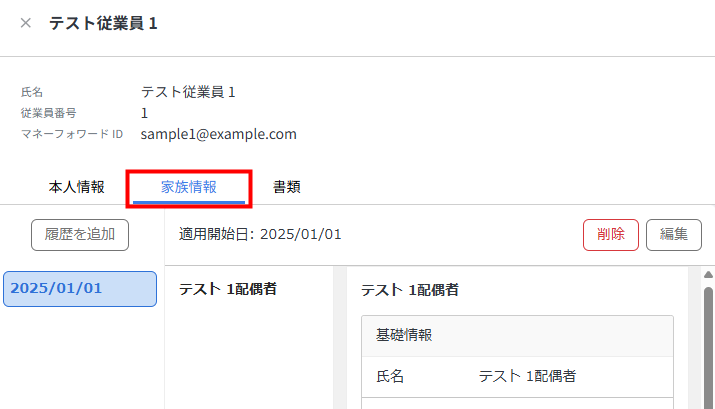
Task: Click the テスト 1配偶者 heading above 基礎情報
Action: click(x=409, y=290)
